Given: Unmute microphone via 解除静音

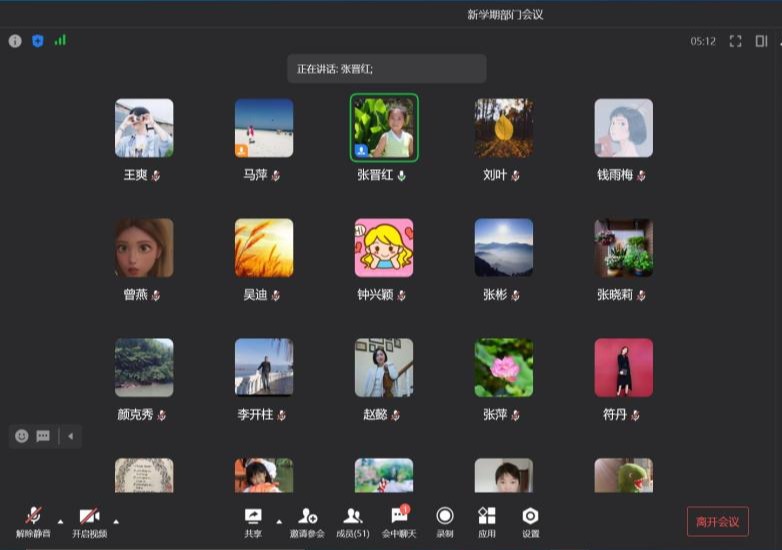Looking at the screenshot, I should (x=32, y=521).
